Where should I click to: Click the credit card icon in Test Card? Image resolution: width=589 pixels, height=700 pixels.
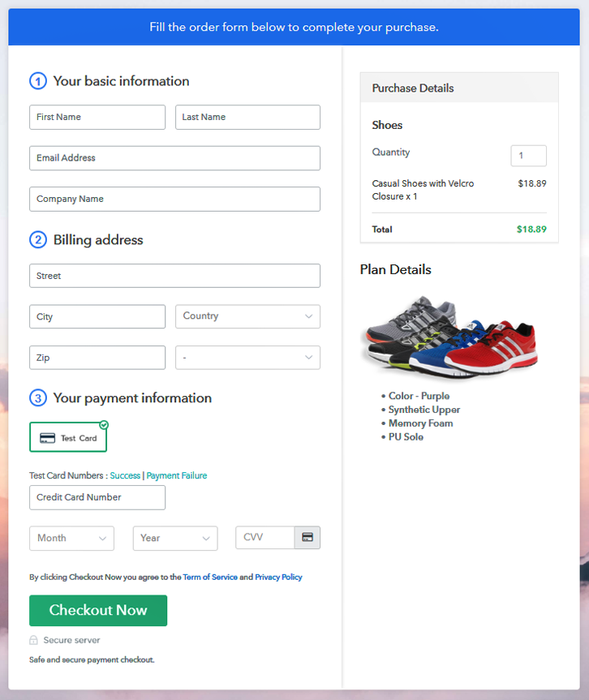point(47,438)
